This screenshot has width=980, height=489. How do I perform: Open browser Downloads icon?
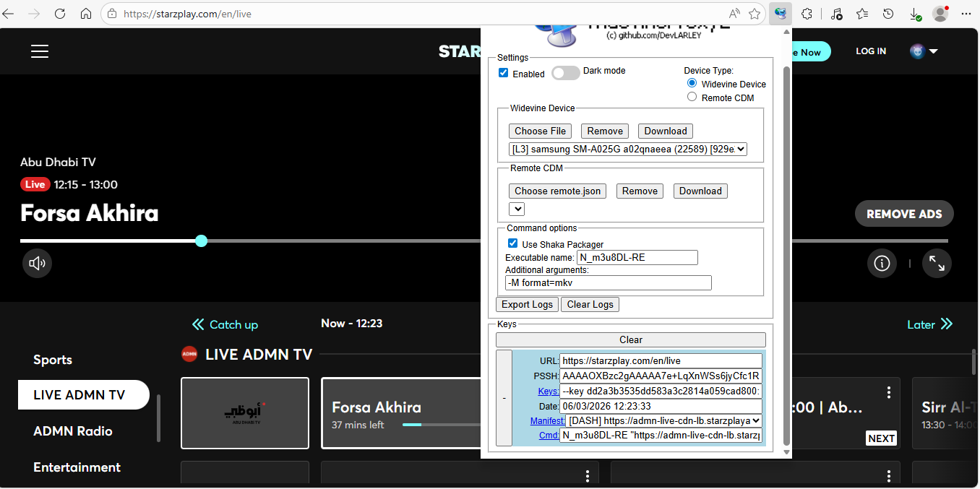pos(914,14)
